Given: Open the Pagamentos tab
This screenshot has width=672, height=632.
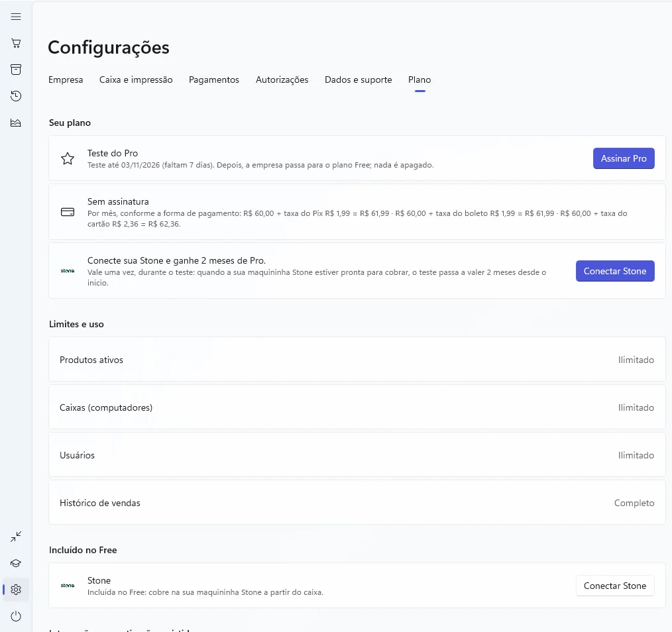Looking at the screenshot, I should [x=214, y=79].
